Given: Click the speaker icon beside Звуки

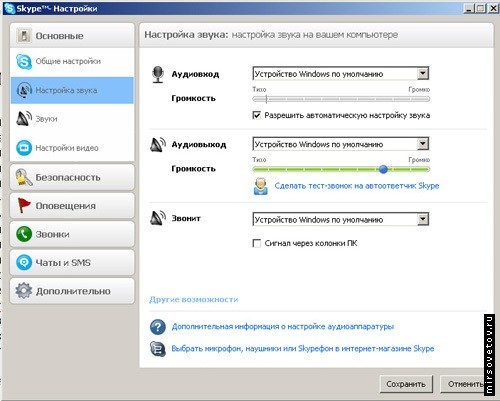Looking at the screenshot, I should (24, 119).
